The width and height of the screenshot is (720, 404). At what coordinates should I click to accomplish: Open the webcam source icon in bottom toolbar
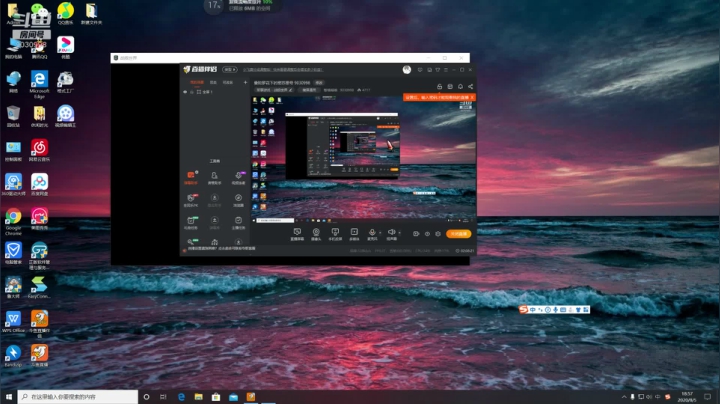pos(316,232)
